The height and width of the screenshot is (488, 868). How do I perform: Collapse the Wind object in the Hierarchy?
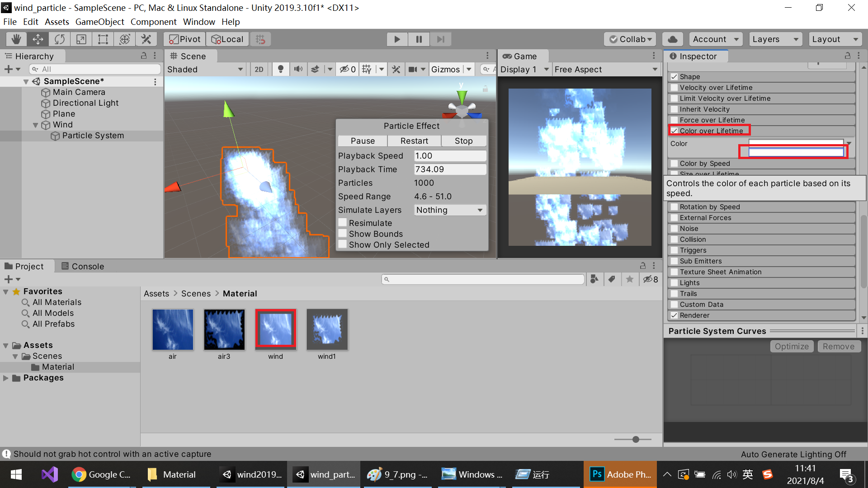pyautogui.click(x=35, y=125)
